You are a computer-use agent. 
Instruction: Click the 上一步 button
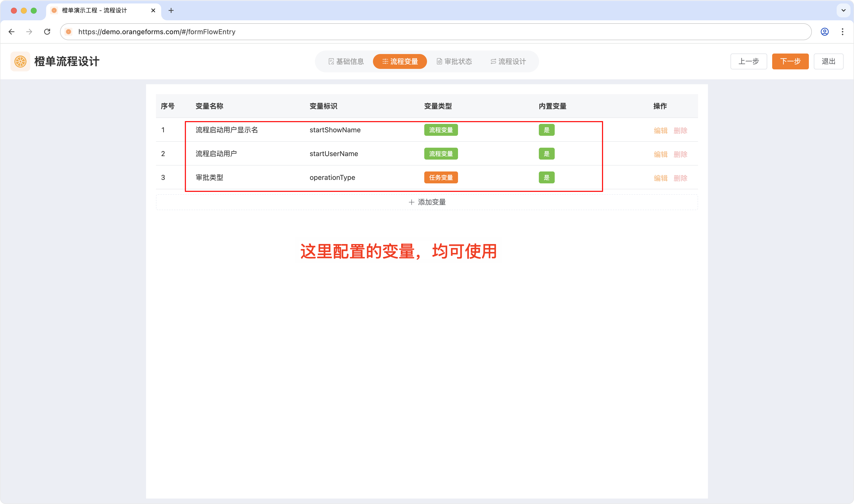pyautogui.click(x=748, y=61)
